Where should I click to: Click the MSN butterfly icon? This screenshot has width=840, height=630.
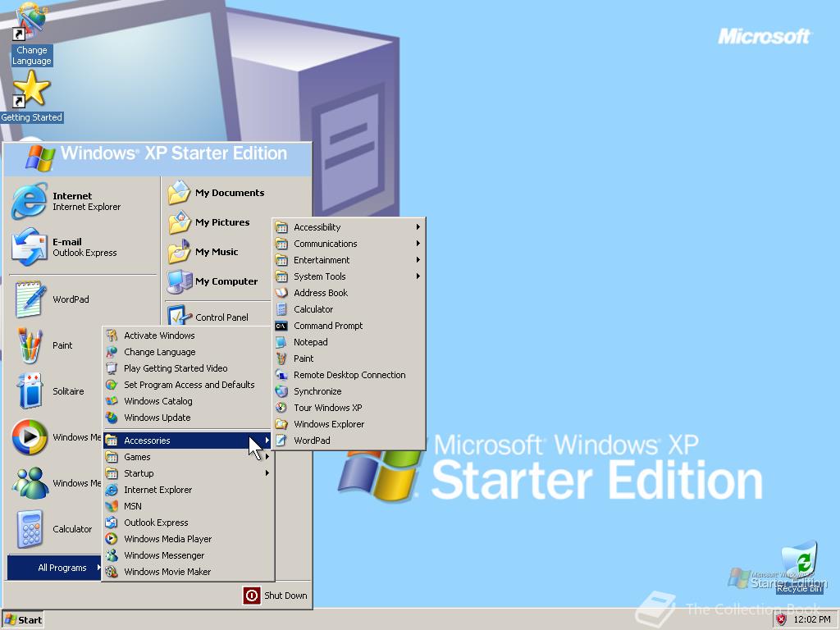pos(112,505)
